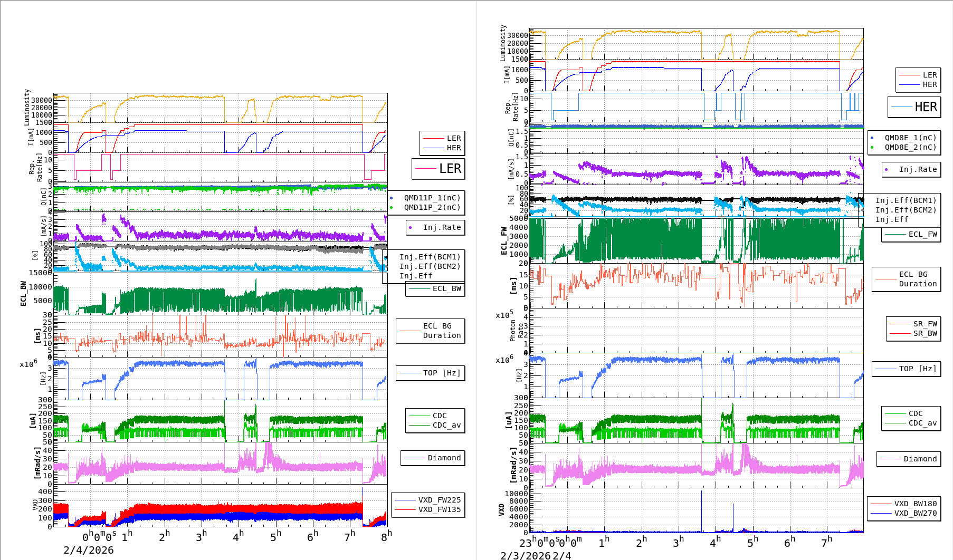953x560 pixels.
Task: Select the VXD_FW225 legend entry
Action: (439, 500)
